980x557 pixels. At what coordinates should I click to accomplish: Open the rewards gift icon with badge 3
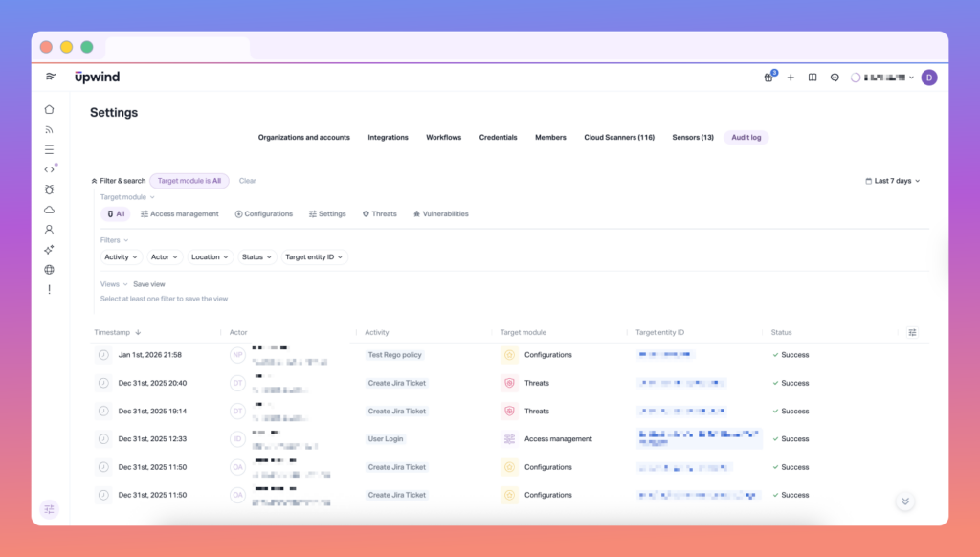point(768,77)
